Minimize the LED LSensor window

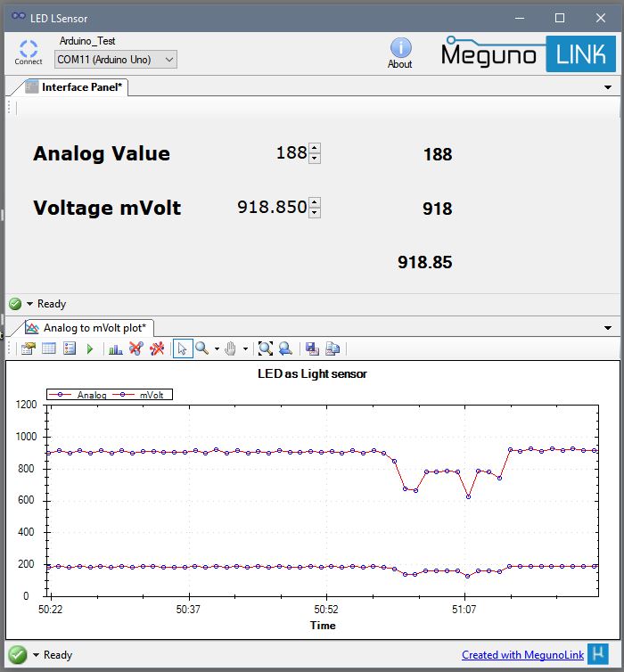pos(520,18)
